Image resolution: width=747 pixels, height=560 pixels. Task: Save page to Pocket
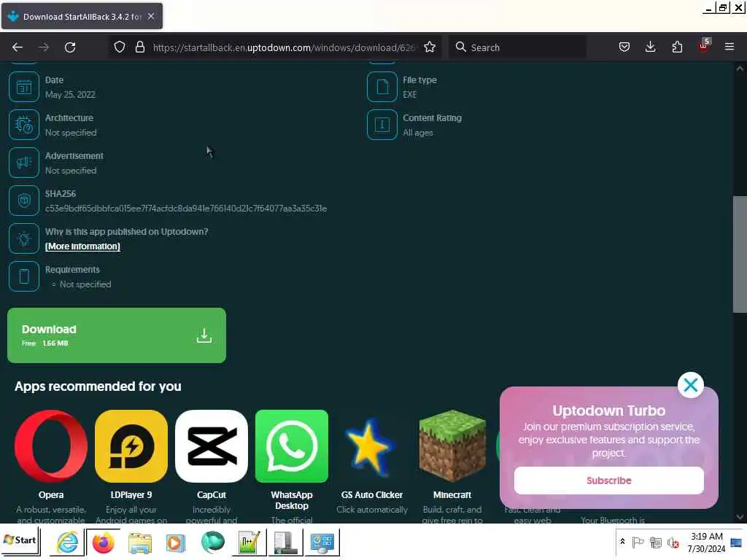coord(624,47)
